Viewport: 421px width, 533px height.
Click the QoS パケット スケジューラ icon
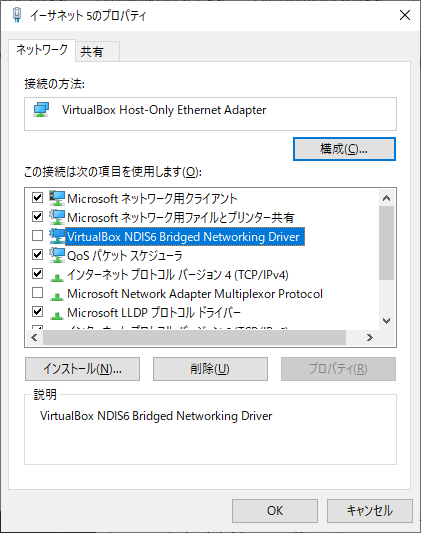pyautogui.click(x=57, y=255)
